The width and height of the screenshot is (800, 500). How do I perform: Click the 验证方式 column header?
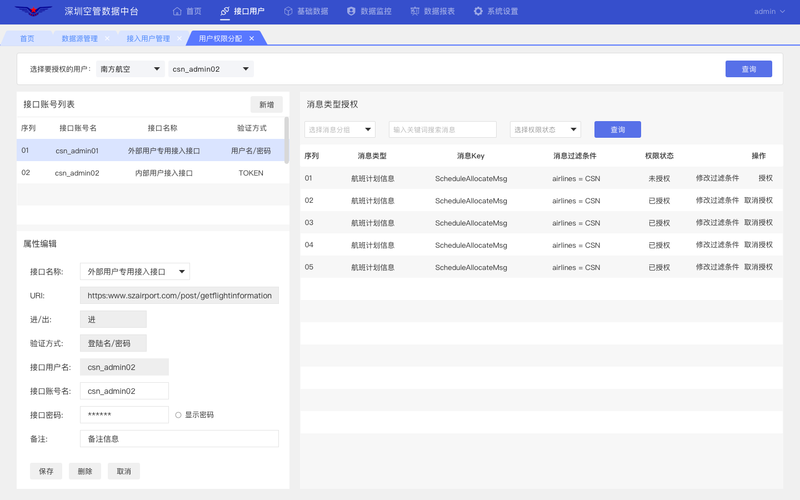(x=252, y=128)
